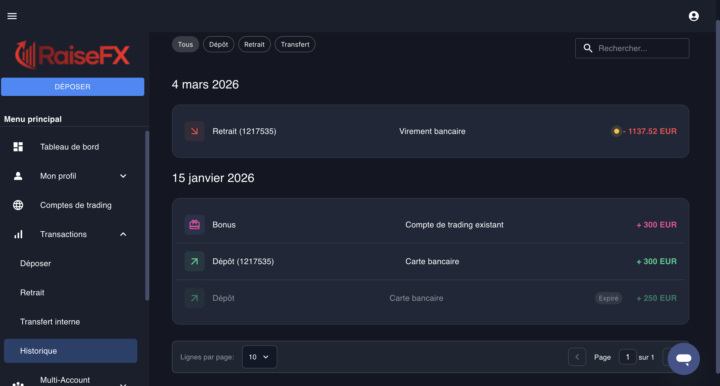Click the page number input box

(x=628, y=357)
